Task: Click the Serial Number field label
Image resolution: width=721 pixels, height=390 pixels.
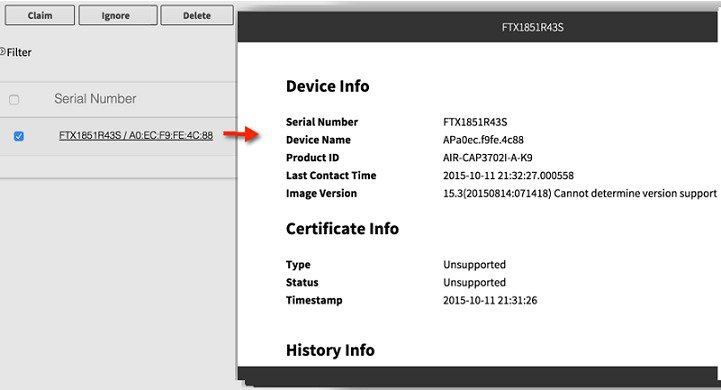Action: coord(322,122)
